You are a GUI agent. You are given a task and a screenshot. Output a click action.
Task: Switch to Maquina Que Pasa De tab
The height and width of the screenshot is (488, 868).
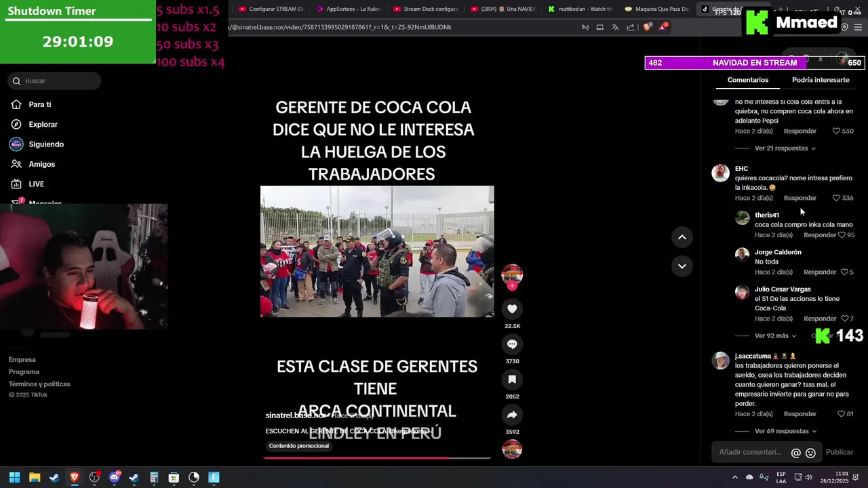[x=656, y=9]
